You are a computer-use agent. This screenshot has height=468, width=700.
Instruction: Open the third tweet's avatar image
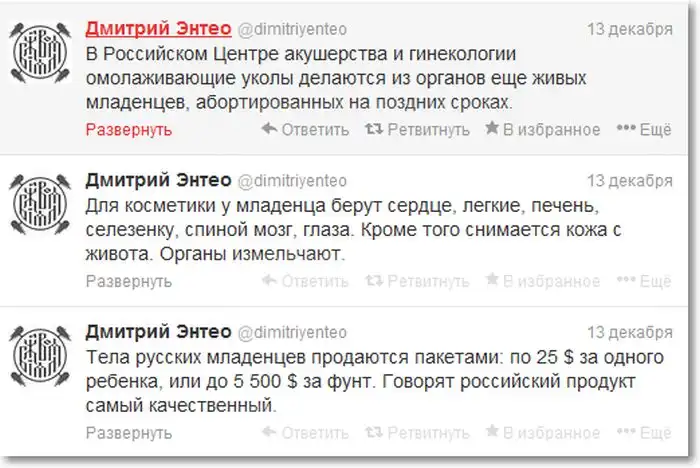pyautogui.click(x=42, y=362)
